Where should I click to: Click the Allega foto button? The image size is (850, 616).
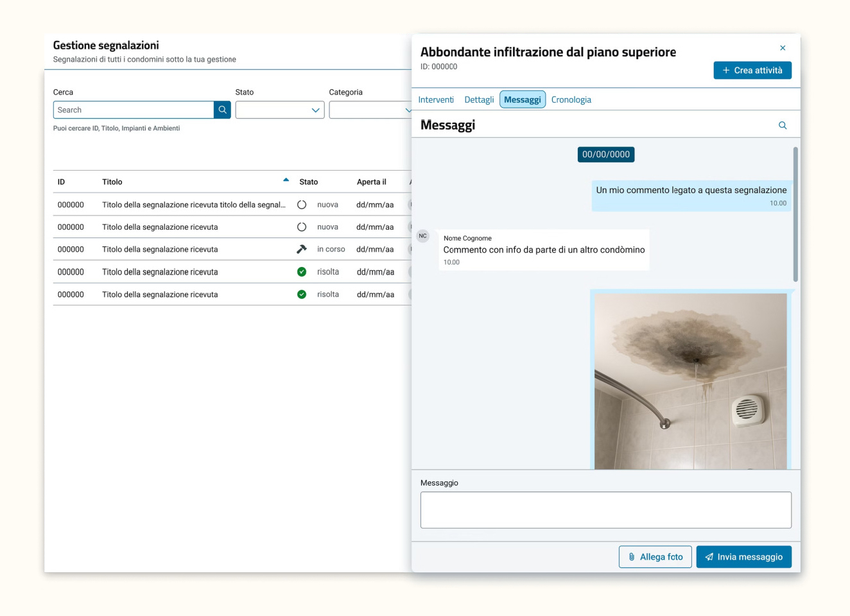(x=655, y=557)
